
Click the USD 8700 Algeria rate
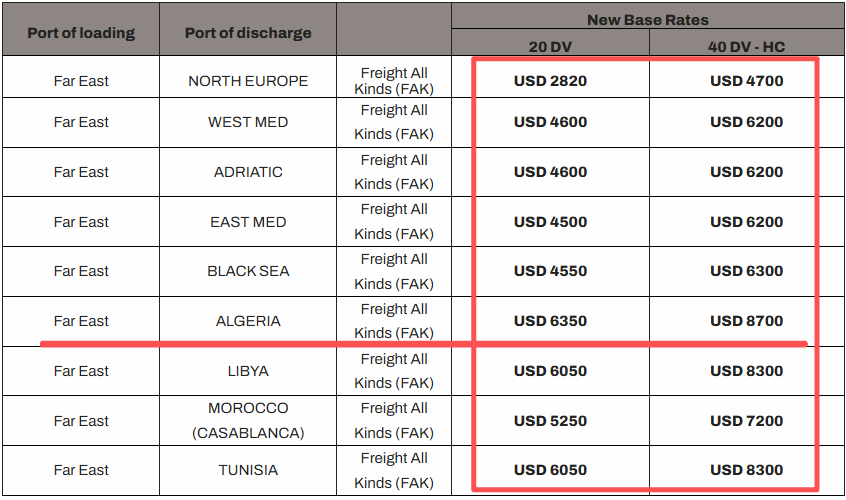pyautogui.click(x=747, y=321)
